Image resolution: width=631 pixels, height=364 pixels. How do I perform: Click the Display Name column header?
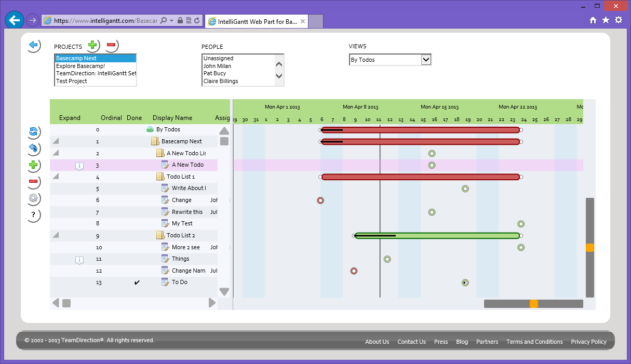coord(172,118)
